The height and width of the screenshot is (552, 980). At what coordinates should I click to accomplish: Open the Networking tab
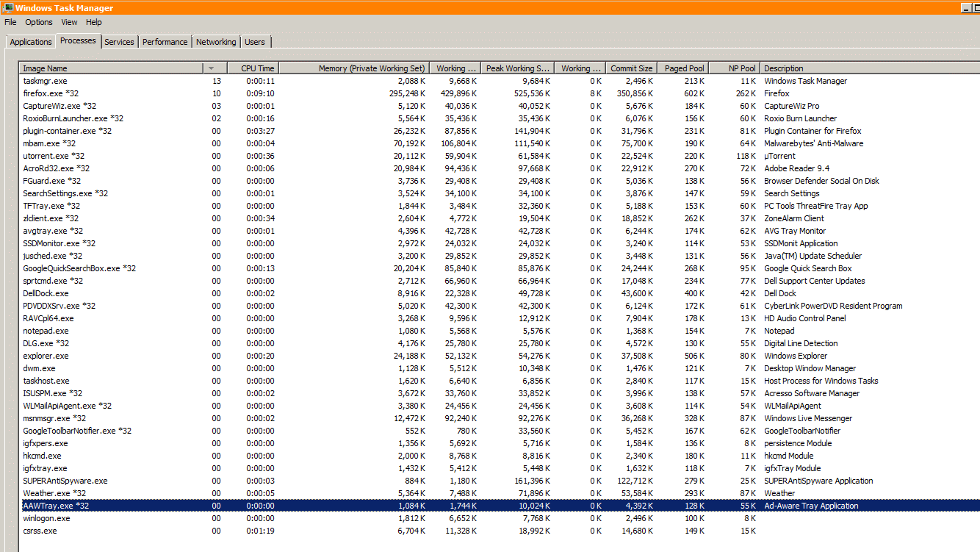point(216,42)
